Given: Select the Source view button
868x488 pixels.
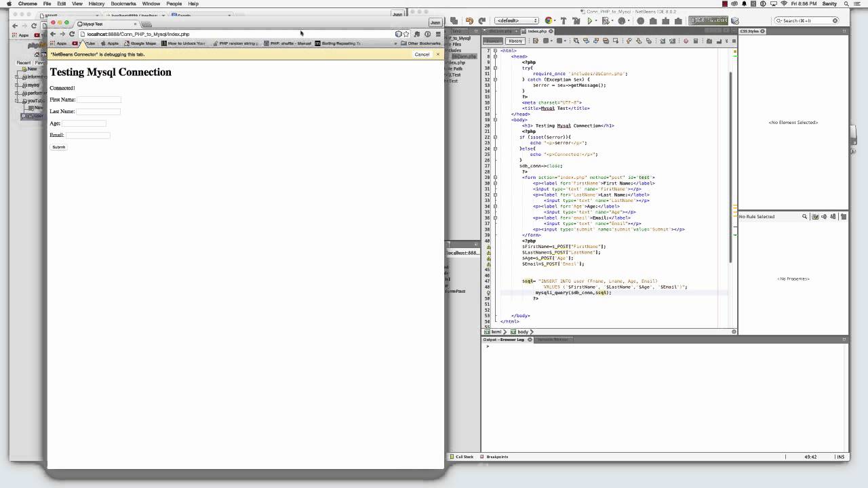Looking at the screenshot, I should click(x=493, y=41).
